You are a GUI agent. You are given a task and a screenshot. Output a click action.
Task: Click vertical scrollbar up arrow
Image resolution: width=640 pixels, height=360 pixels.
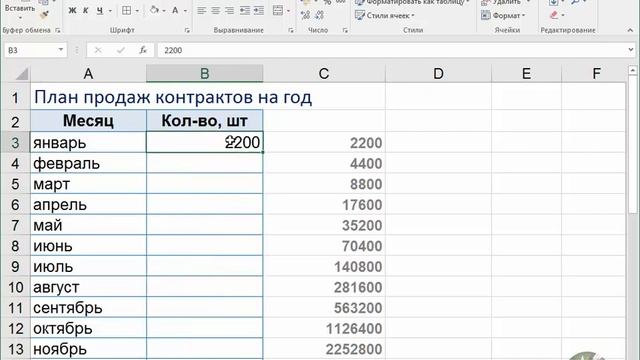click(x=633, y=71)
